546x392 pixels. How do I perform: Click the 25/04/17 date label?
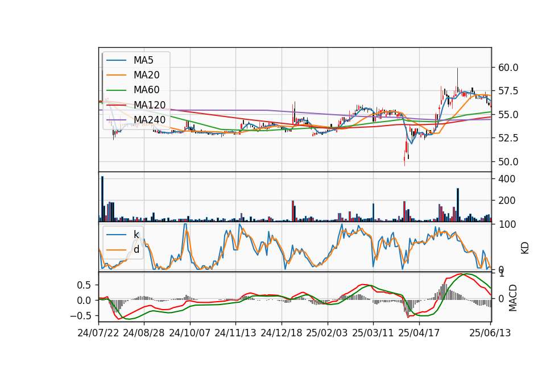[419, 333]
